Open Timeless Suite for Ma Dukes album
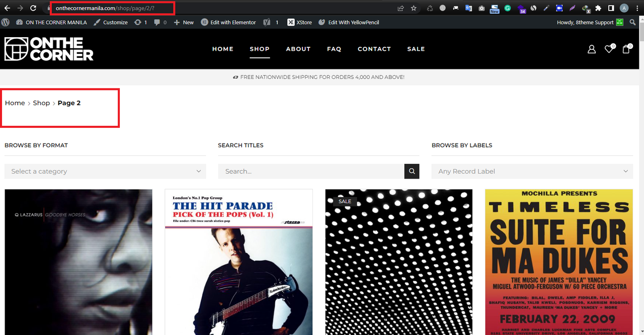The width and height of the screenshot is (644, 335). [559, 262]
